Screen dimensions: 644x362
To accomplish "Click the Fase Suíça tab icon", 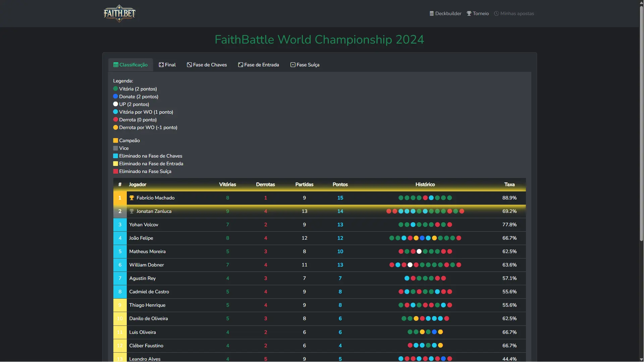I will point(293,65).
